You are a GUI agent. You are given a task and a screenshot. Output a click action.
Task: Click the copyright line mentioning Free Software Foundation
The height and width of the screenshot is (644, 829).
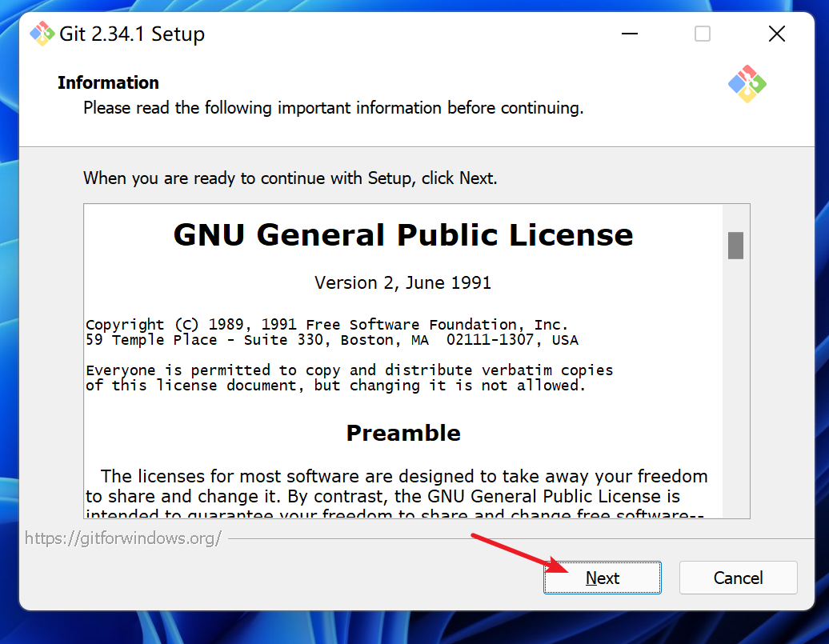[x=326, y=324]
